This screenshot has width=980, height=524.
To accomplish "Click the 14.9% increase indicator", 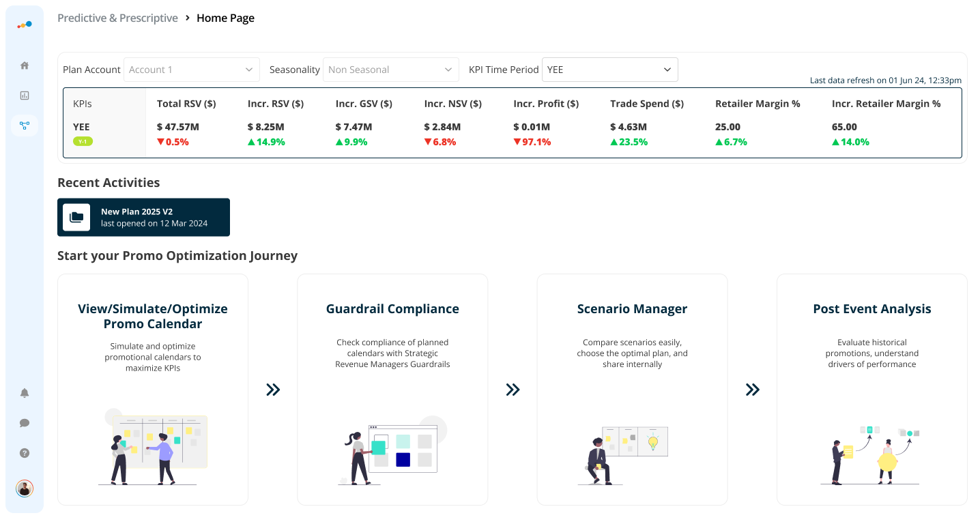I will 267,142.
